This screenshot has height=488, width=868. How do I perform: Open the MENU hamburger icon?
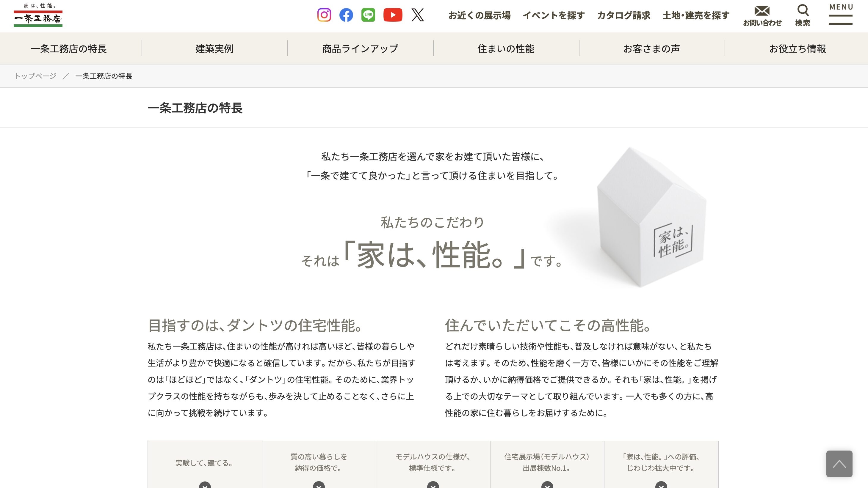click(x=841, y=14)
